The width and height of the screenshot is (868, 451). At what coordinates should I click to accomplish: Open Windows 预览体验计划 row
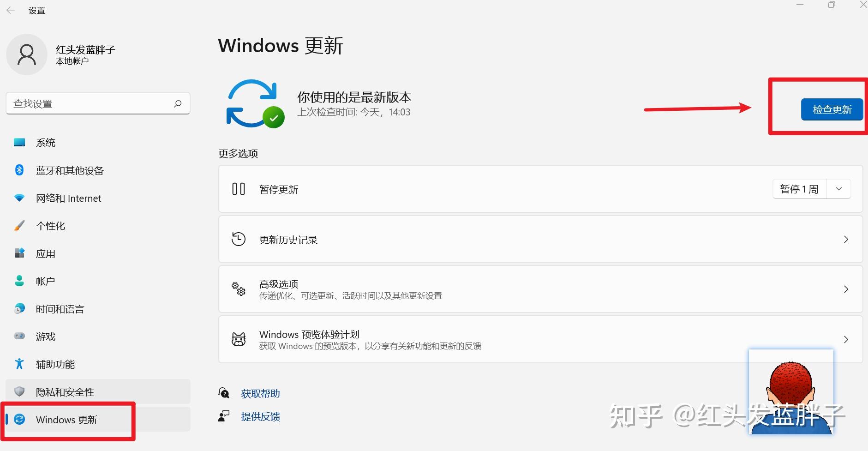coord(540,340)
